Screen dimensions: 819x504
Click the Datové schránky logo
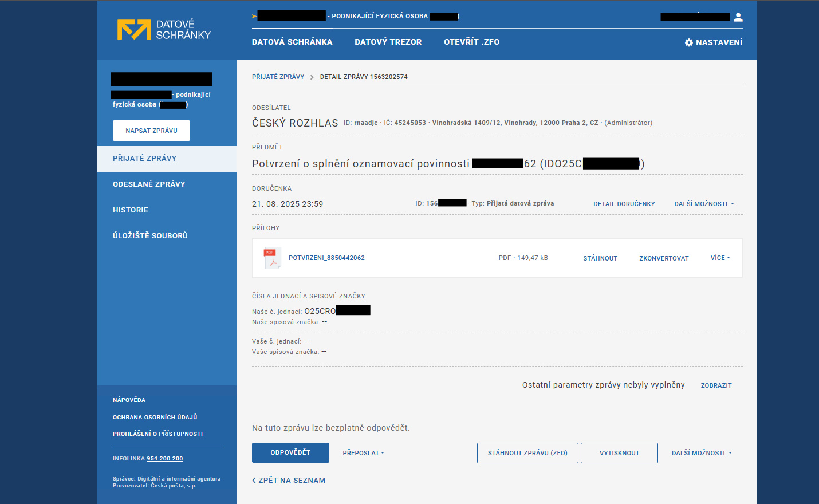click(164, 30)
